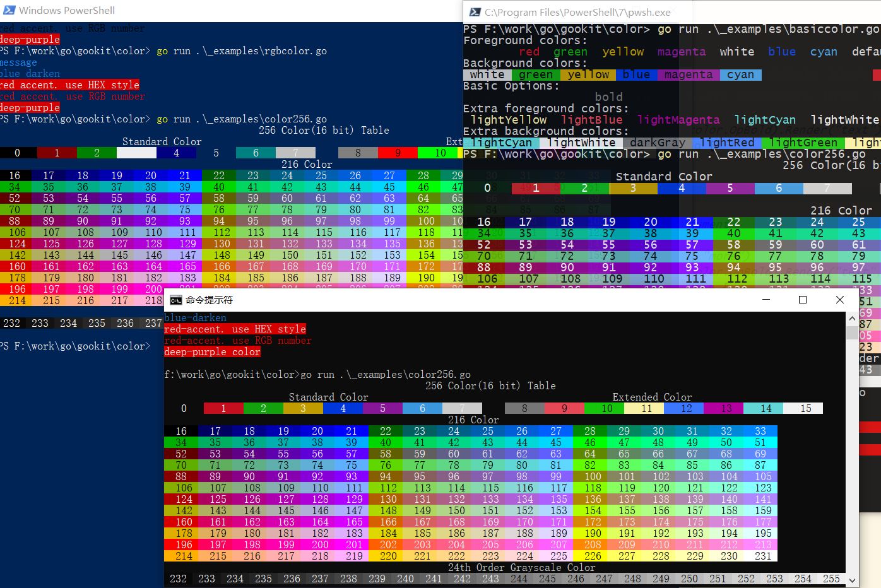Click the black swatch 0 in Standard Color row

182,408
